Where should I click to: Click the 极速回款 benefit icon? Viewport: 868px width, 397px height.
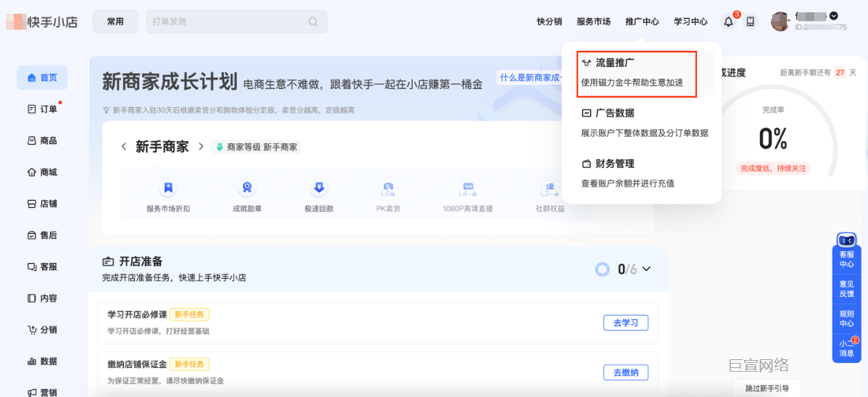[x=318, y=188]
